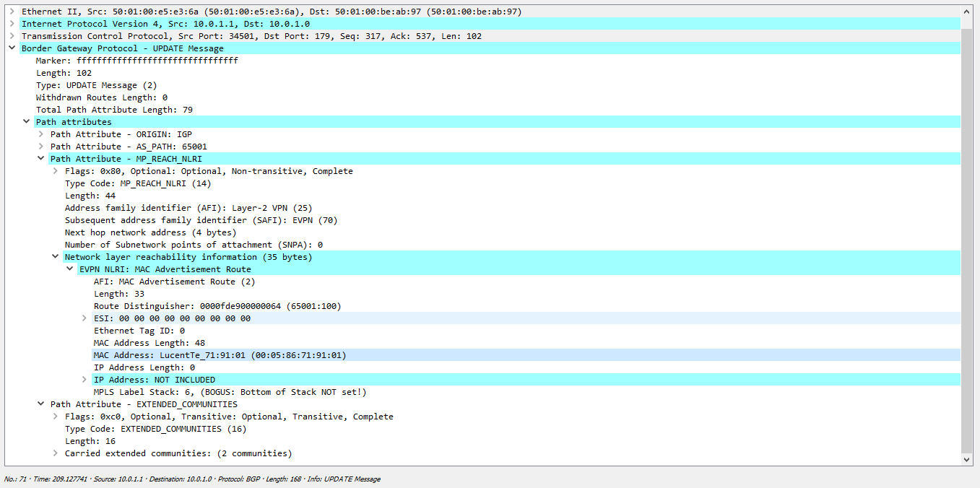This screenshot has width=980, height=488.
Task: Click the scrollbar down arrow
Action: pos(968,459)
